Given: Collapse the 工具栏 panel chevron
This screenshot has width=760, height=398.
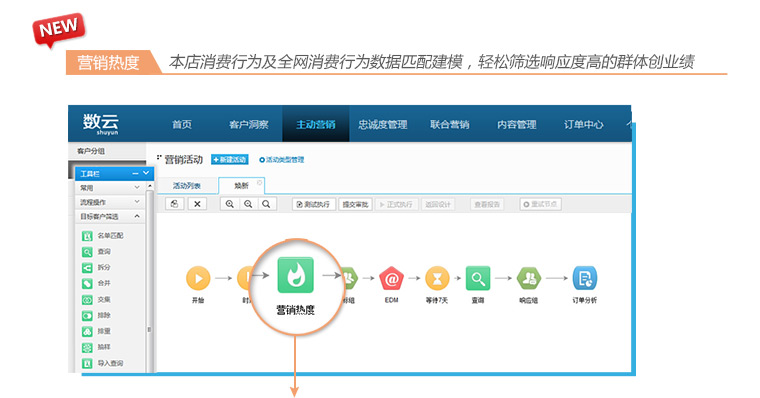Looking at the screenshot, I should [x=146, y=173].
